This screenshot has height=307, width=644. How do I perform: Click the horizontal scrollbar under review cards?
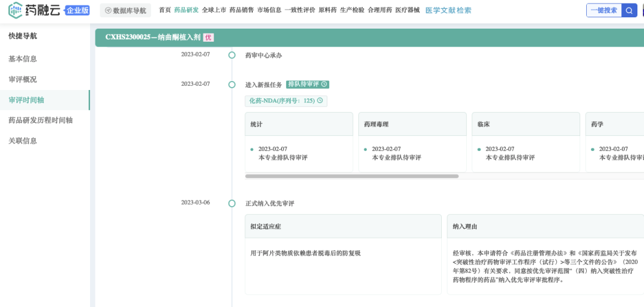click(x=352, y=176)
